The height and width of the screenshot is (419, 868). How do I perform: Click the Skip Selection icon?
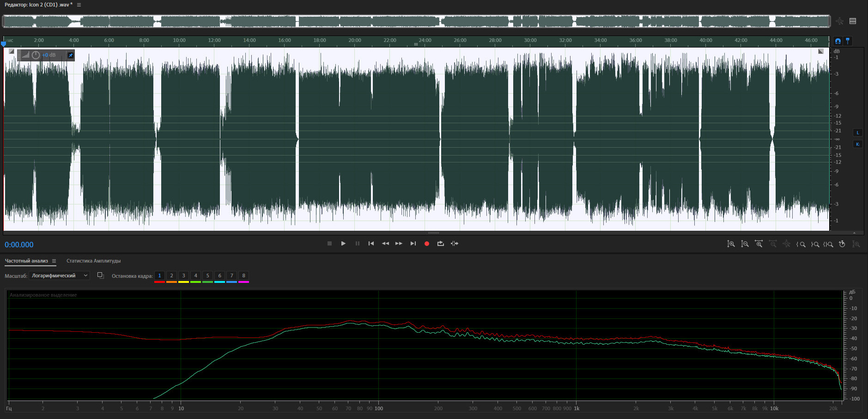pyautogui.click(x=455, y=244)
